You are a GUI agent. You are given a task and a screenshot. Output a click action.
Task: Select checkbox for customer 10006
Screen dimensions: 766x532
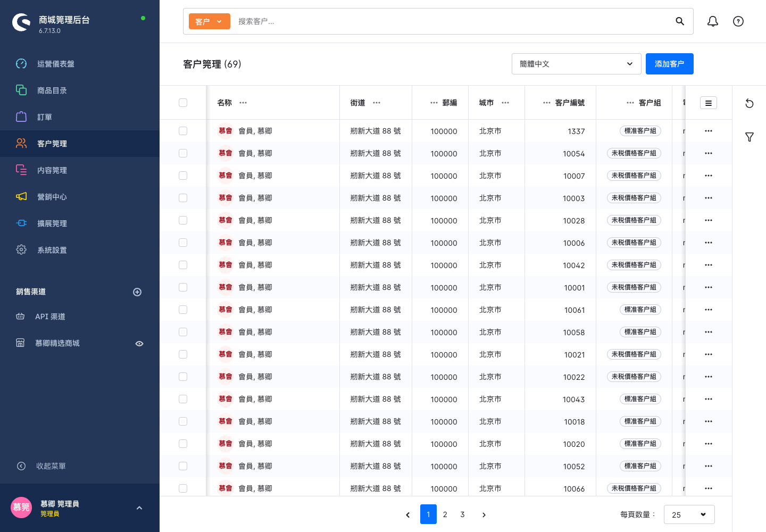183,243
